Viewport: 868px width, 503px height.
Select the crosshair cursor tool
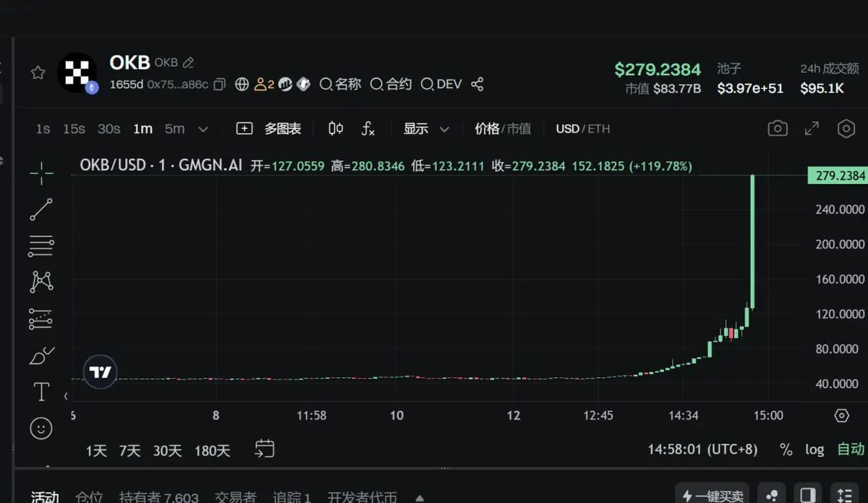(x=41, y=173)
